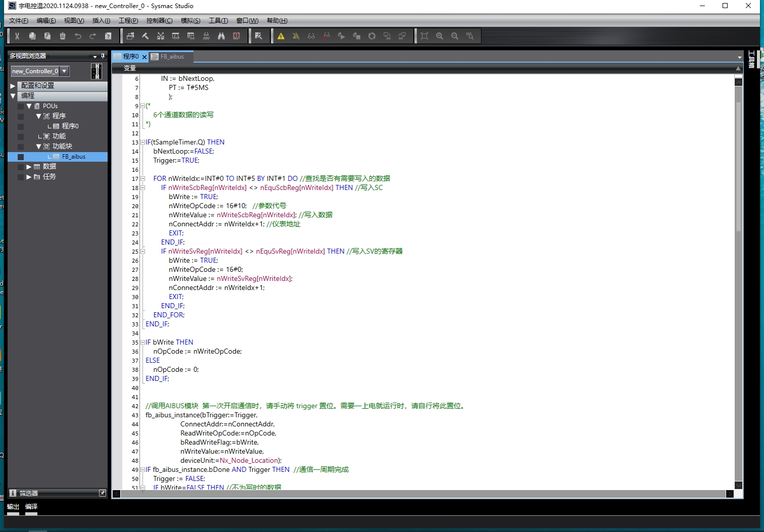The image size is (764, 532).
Task: Collapse the 编程 section
Action: pyautogui.click(x=13, y=96)
